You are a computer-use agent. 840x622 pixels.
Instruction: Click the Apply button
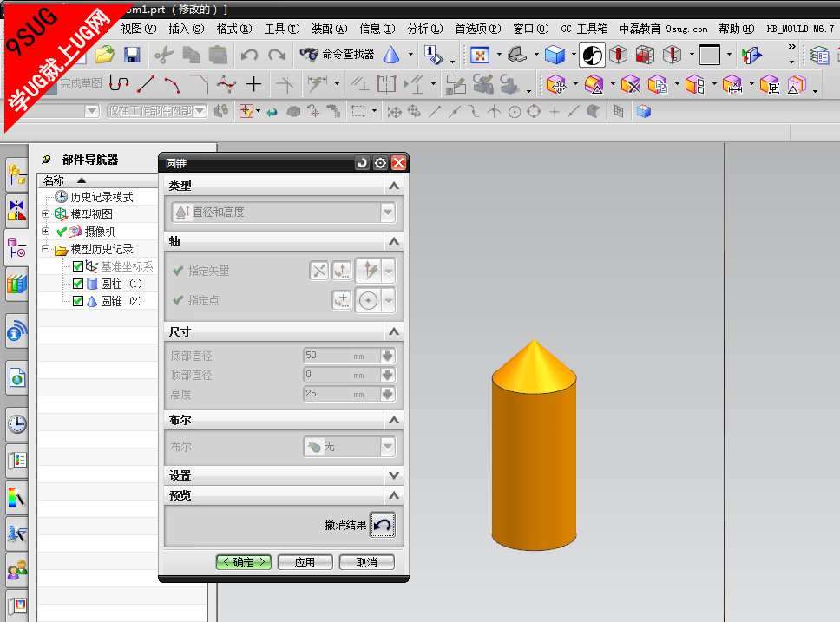(x=305, y=562)
